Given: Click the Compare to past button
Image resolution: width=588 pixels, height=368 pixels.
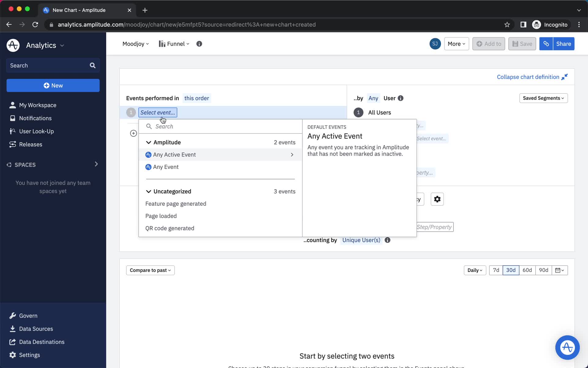Looking at the screenshot, I should tap(150, 270).
